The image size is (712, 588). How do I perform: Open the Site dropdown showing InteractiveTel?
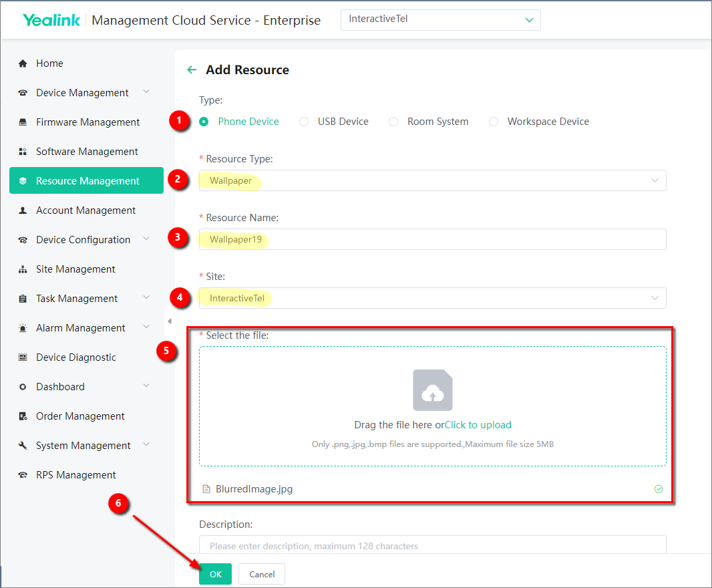pyautogui.click(x=432, y=298)
